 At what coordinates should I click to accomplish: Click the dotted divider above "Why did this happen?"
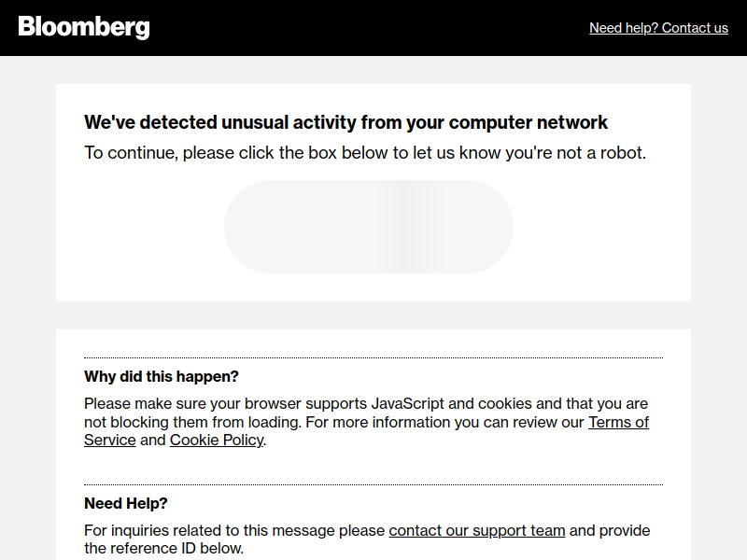[373, 357]
